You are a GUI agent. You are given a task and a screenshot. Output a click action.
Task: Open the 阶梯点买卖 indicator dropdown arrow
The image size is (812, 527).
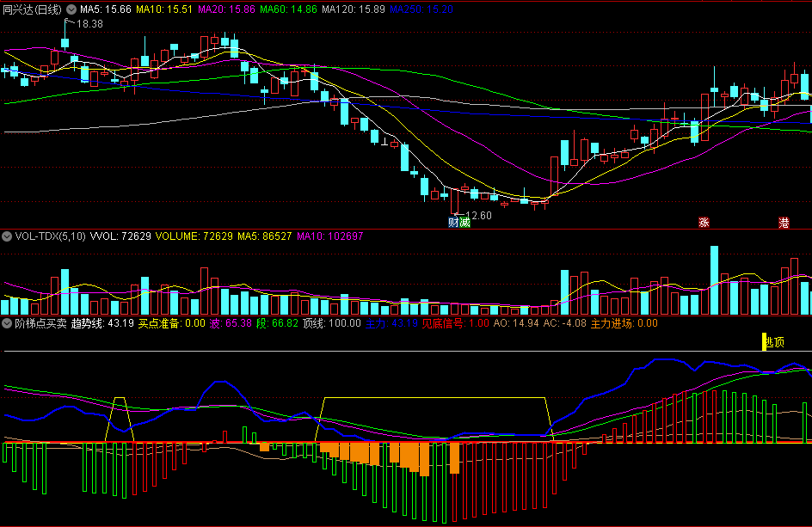pyautogui.click(x=7, y=323)
